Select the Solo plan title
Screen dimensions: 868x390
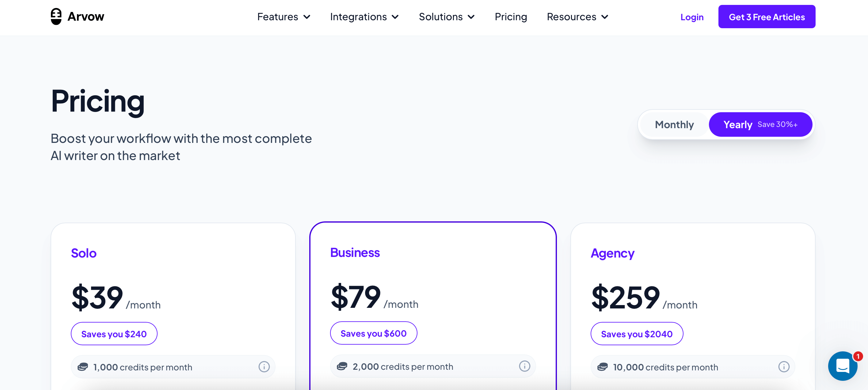point(84,253)
